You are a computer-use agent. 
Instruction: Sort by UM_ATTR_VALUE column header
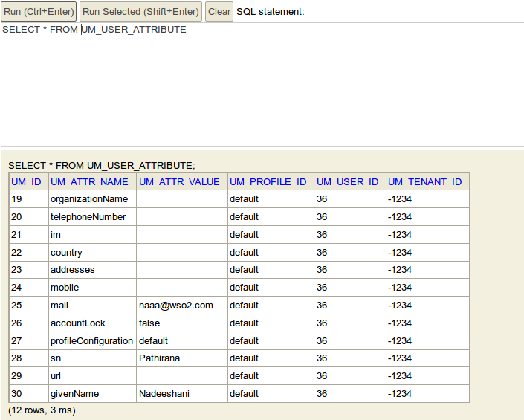coord(179,182)
